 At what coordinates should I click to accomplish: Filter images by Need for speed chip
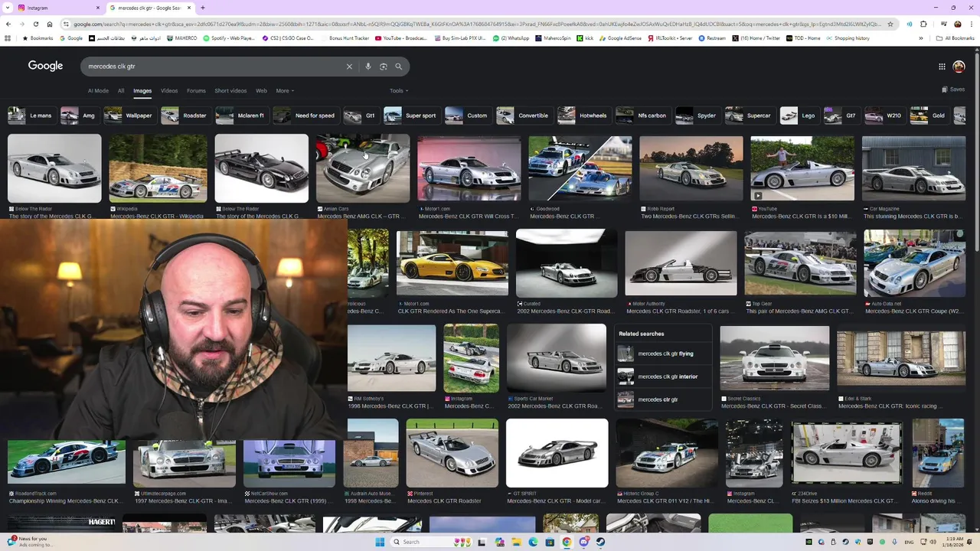[305, 116]
